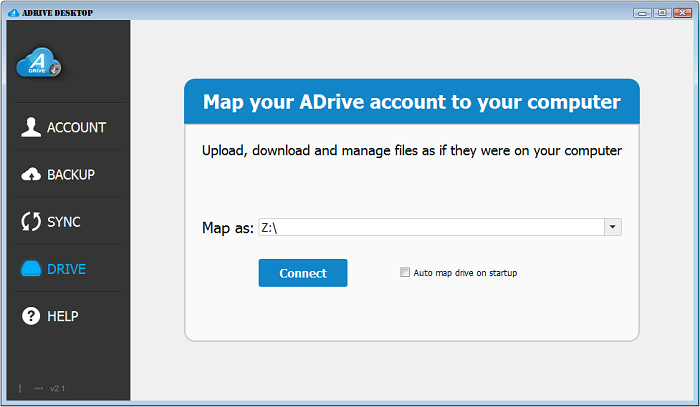Viewport: 700px width, 407px height.
Task: Enable Auto map drive on startup
Action: point(405,272)
